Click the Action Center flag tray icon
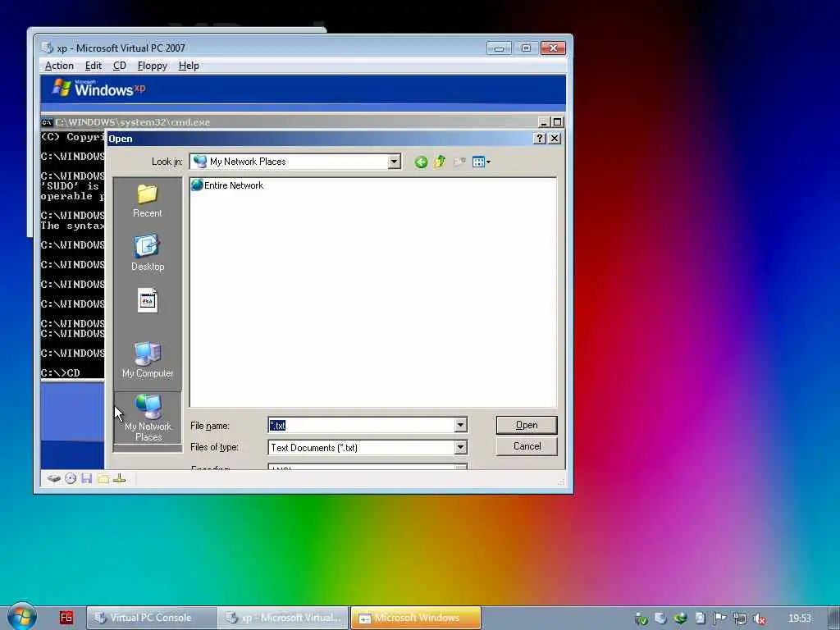 click(x=719, y=619)
